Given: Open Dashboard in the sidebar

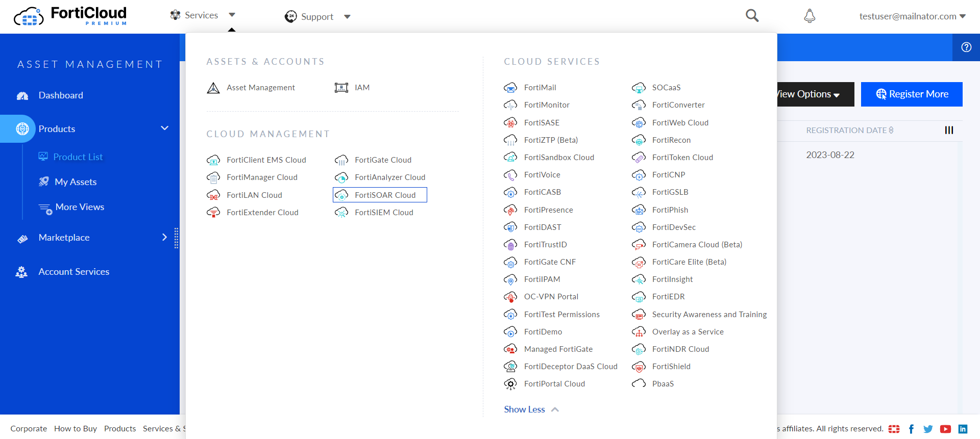Looking at the screenshot, I should pos(61,95).
